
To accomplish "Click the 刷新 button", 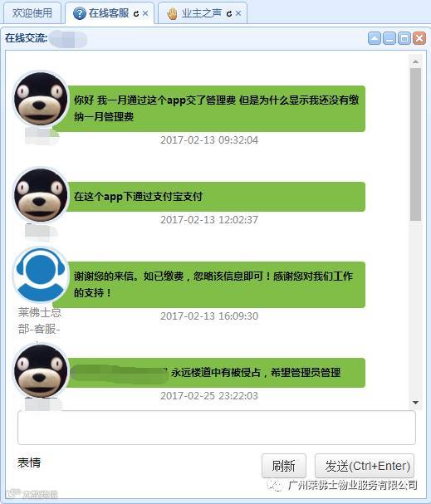I will (x=284, y=466).
